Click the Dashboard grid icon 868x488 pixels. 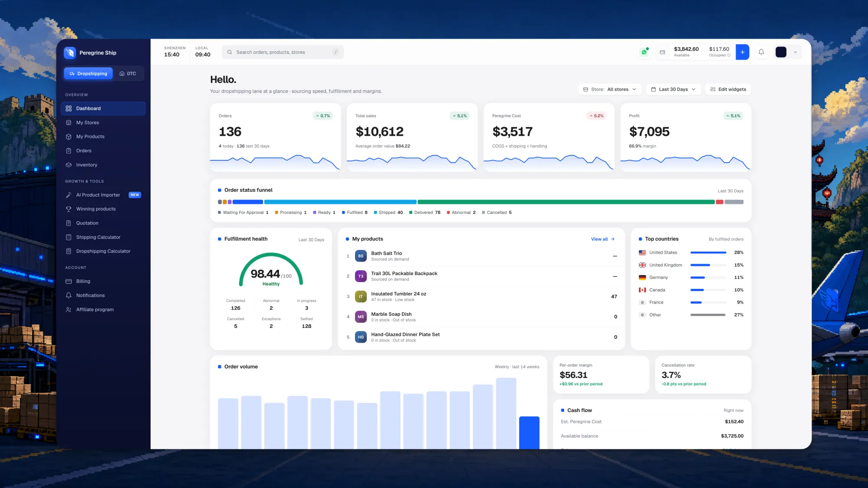coord(69,108)
